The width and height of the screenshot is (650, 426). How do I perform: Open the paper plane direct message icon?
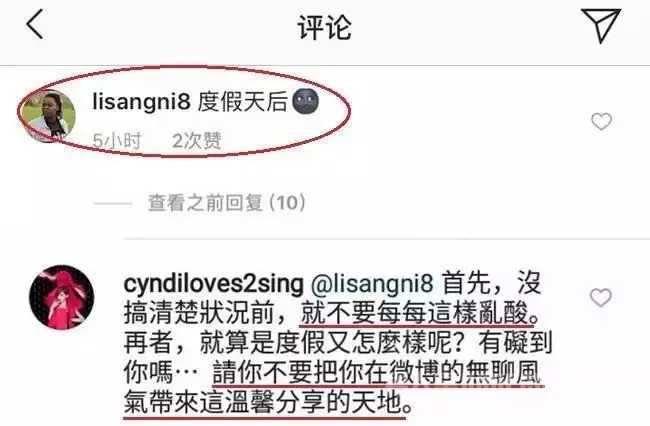601,25
